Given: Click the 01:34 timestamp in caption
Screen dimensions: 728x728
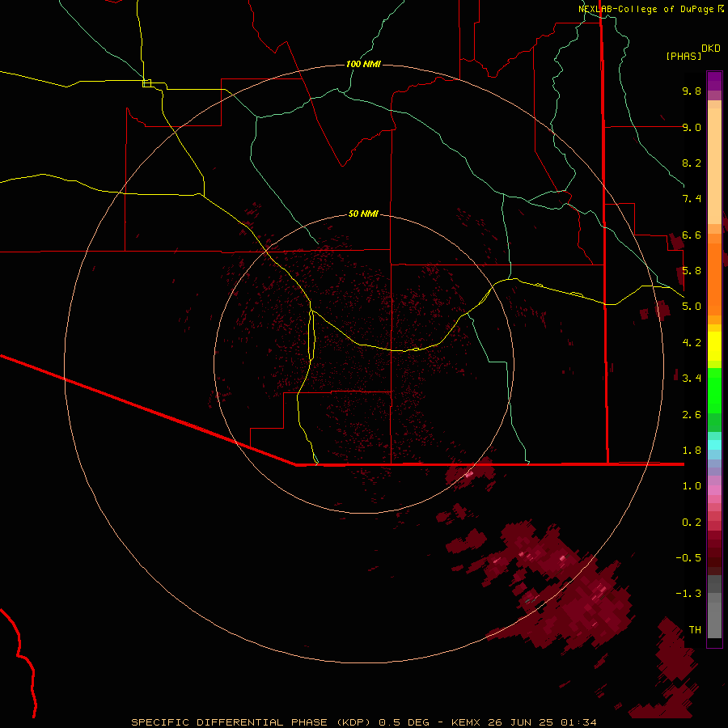Looking at the screenshot, I should pos(578,722).
